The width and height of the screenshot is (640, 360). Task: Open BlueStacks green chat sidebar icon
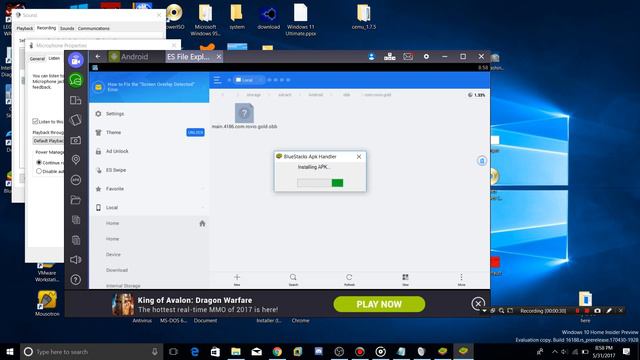(x=76, y=80)
